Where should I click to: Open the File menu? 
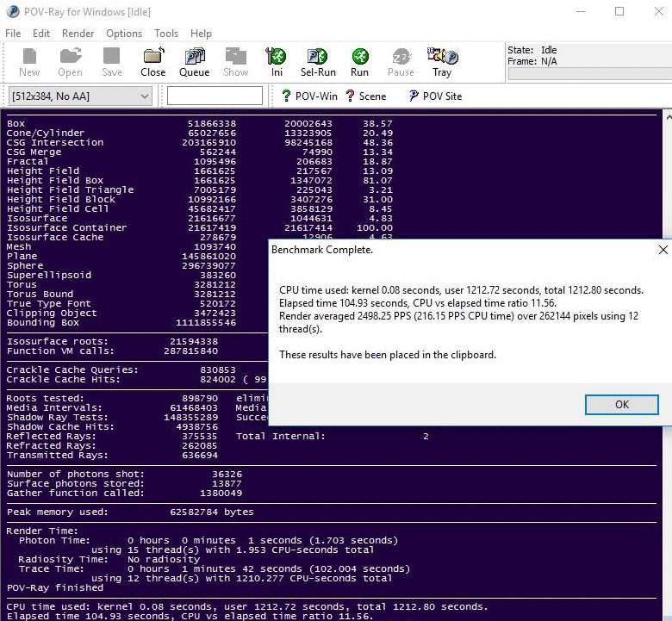point(13,34)
